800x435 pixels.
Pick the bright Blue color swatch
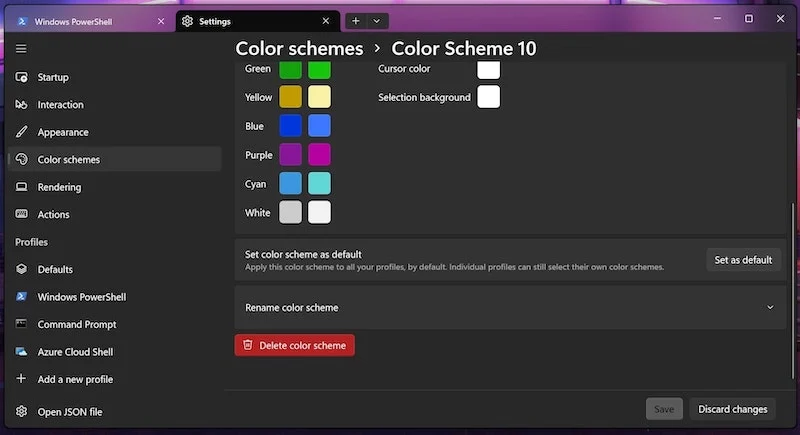(x=319, y=126)
